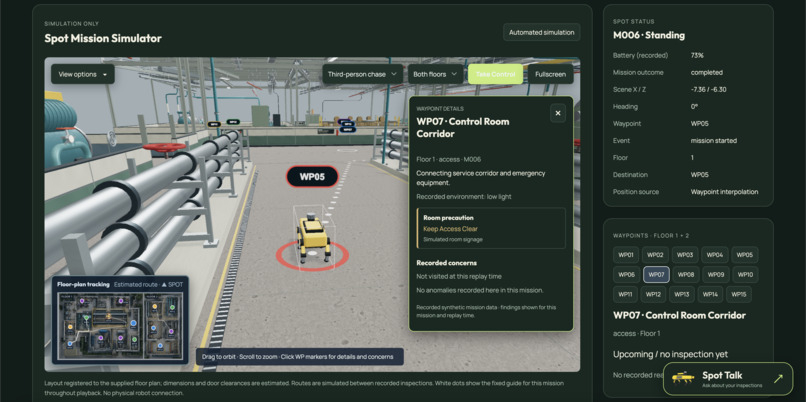Click the "Waypoint interpolation" position source
806x402 pixels.
[x=724, y=192]
